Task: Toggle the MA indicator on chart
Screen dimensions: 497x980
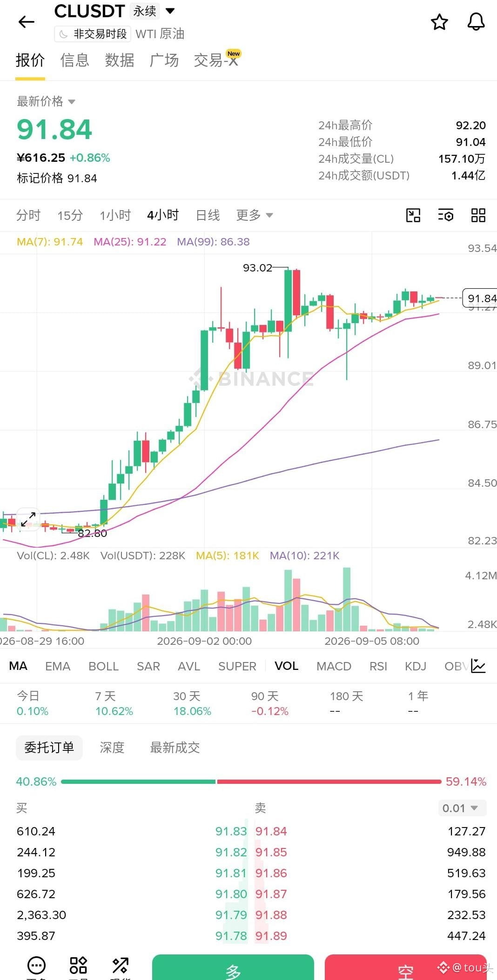Action: [x=18, y=666]
